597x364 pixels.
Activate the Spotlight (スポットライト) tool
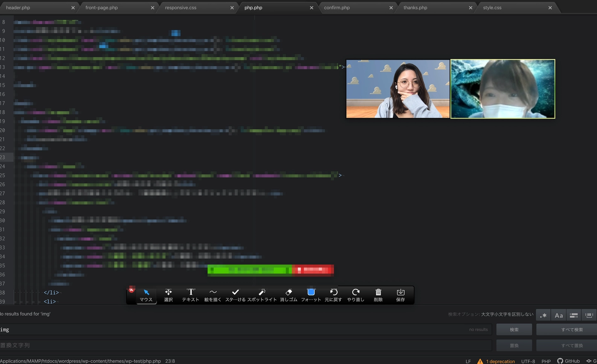click(262, 295)
